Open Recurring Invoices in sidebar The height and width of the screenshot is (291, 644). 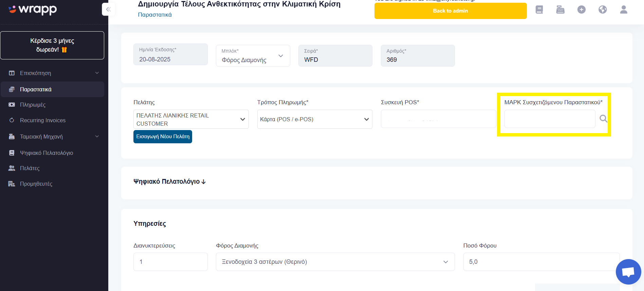point(43,120)
